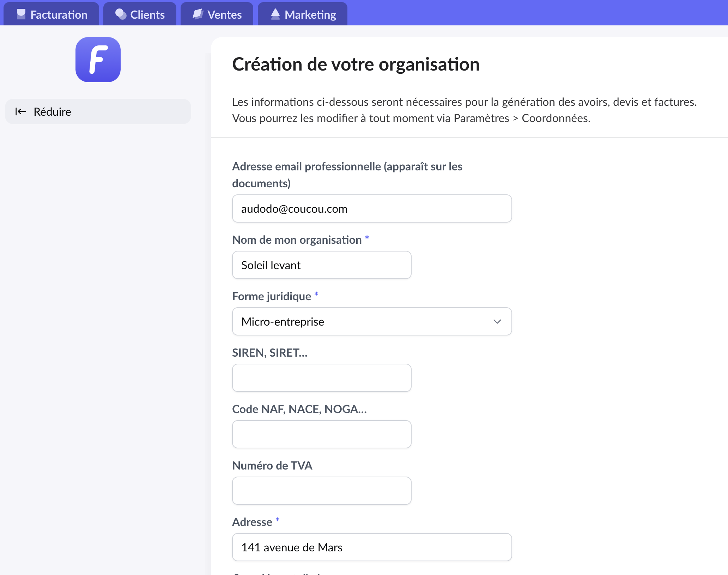Expand the Forme juridique chevron
The image size is (728, 575).
point(497,321)
